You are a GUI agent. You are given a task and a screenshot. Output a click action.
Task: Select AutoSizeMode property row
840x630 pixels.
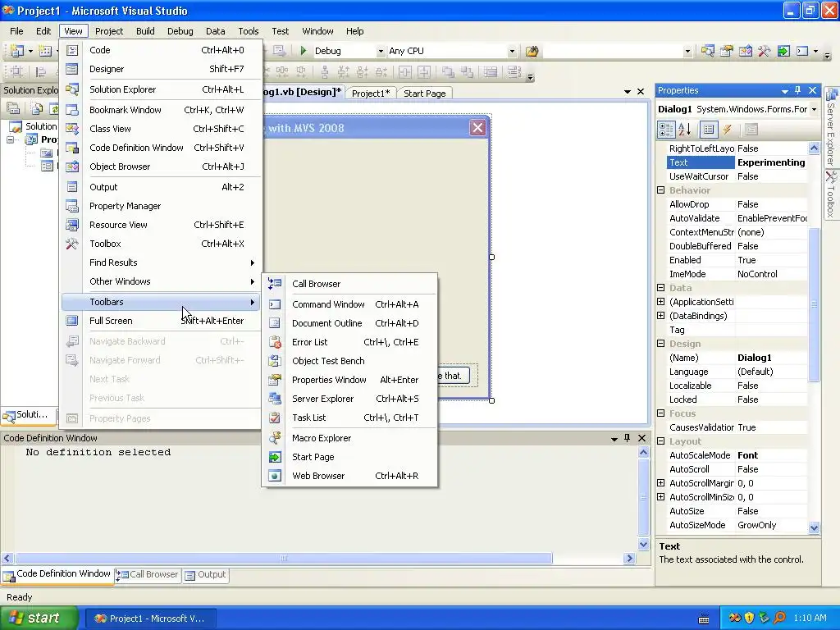pos(737,525)
